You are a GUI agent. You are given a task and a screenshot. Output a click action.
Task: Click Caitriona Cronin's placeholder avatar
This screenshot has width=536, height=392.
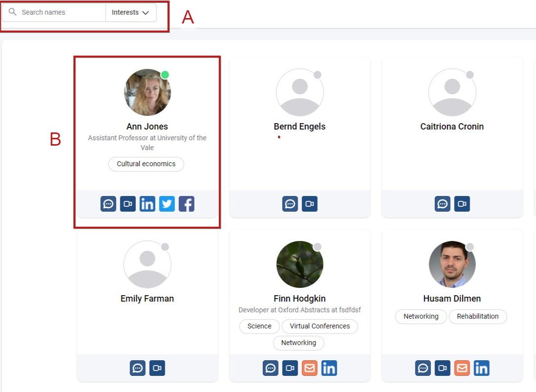click(x=452, y=92)
